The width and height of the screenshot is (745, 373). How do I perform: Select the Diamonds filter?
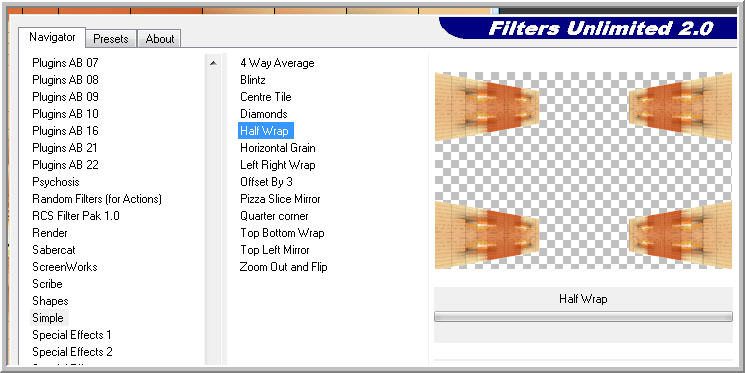point(264,114)
